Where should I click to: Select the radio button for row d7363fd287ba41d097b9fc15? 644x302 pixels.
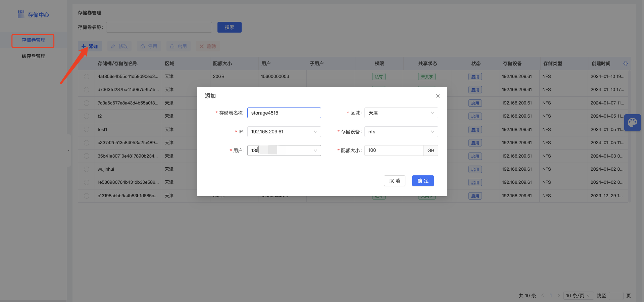[x=87, y=90]
